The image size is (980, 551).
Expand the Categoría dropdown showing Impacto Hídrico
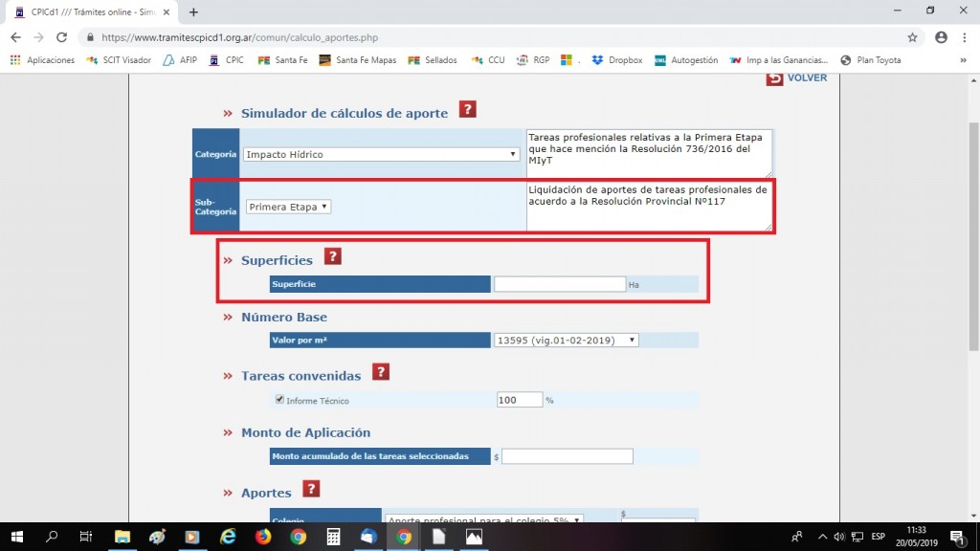point(381,154)
